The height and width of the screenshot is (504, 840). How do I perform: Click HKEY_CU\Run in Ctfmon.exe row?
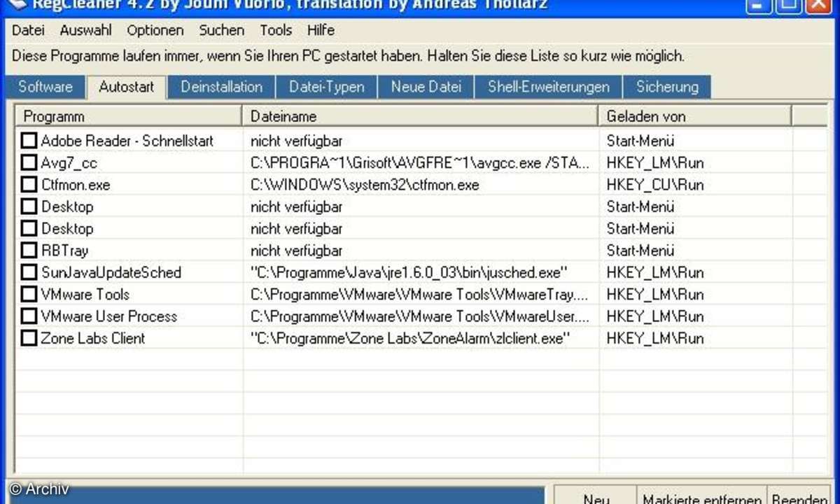tap(655, 185)
